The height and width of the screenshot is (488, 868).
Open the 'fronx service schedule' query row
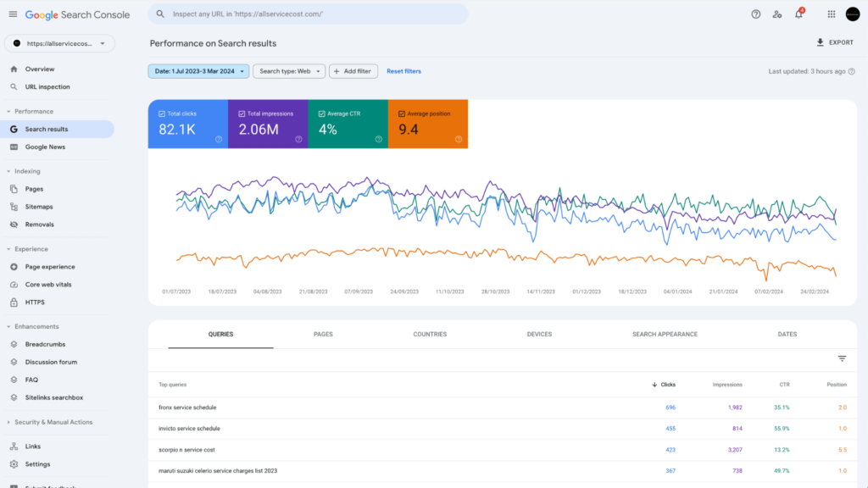[x=502, y=408]
